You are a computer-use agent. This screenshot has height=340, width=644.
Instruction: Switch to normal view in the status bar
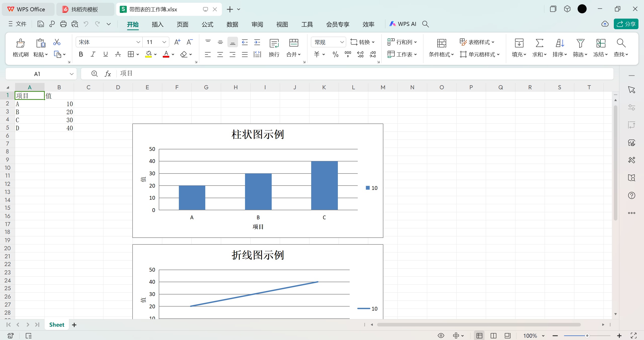[x=479, y=336]
